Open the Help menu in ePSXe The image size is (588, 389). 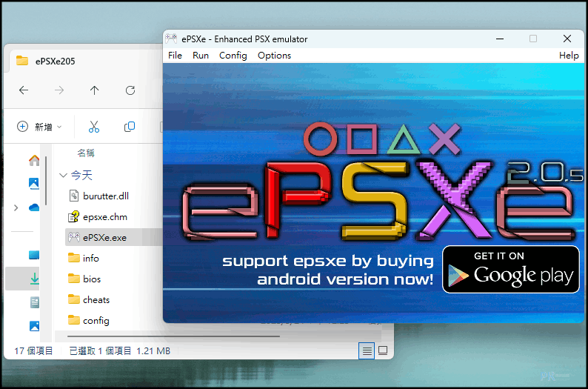pyautogui.click(x=569, y=56)
